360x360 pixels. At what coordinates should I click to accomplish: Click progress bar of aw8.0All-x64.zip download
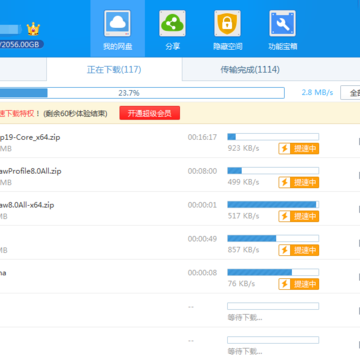point(273,204)
